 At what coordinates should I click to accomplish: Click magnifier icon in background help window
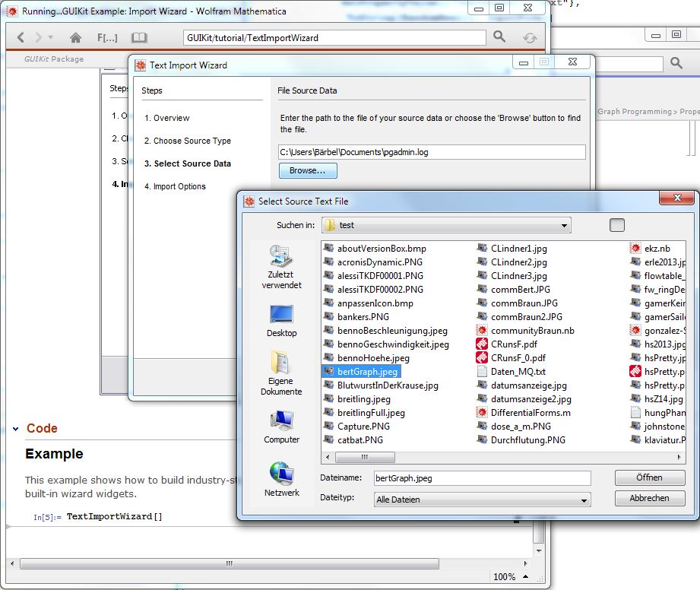point(676,63)
